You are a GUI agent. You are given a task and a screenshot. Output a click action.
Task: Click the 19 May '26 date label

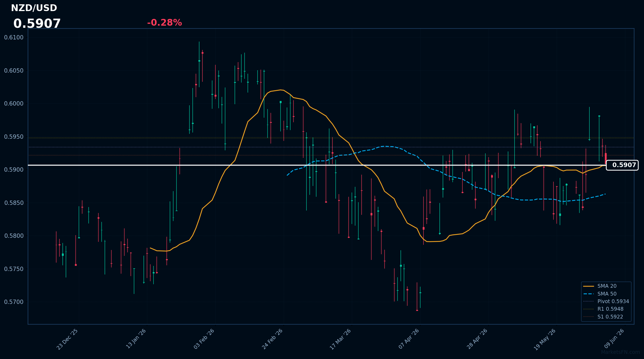pyautogui.click(x=545, y=340)
